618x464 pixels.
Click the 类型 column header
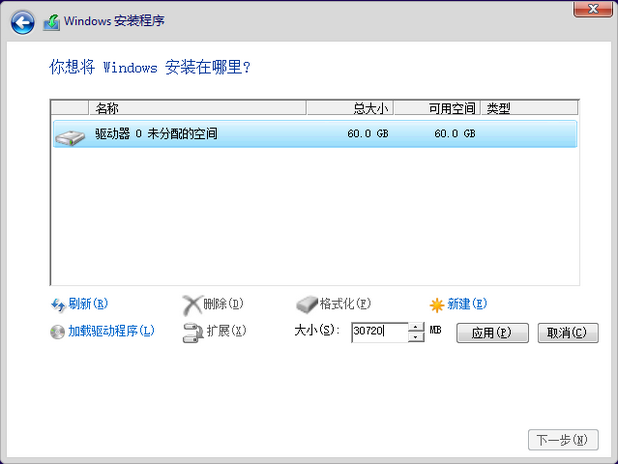click(529, 108)
